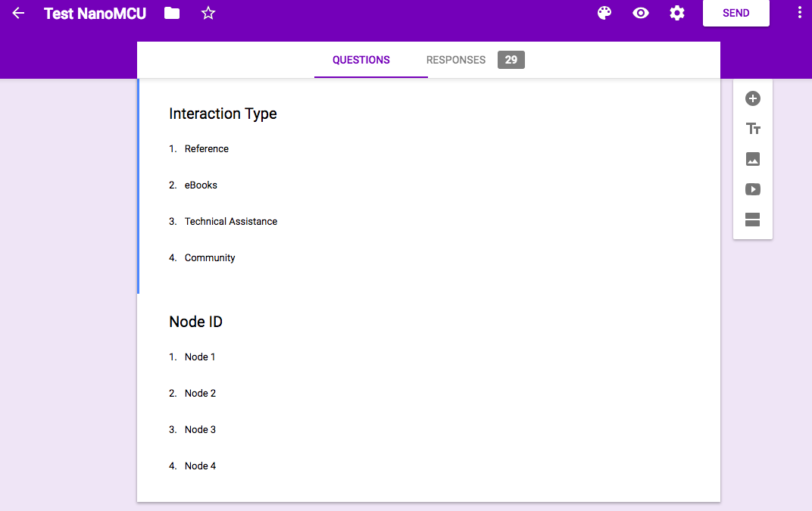Add a new question

pos(752,98)
